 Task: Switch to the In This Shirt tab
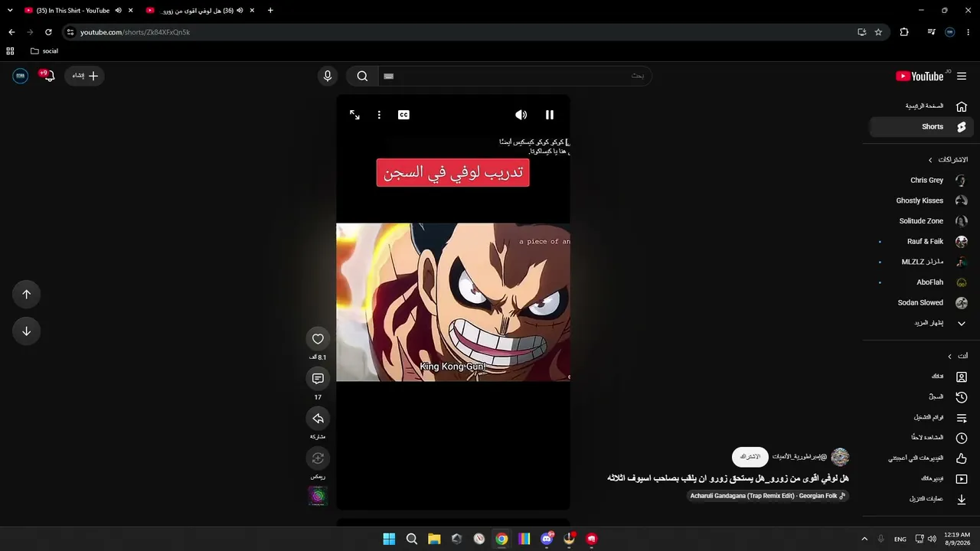[73, 11]
